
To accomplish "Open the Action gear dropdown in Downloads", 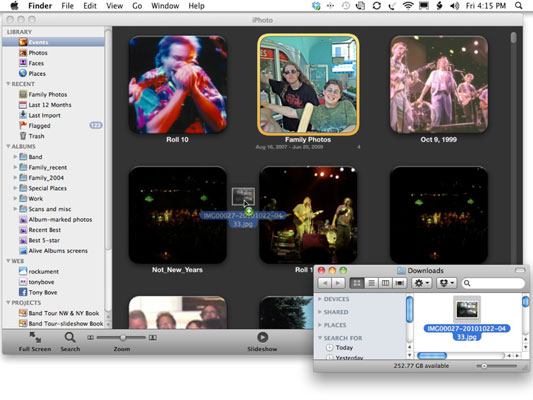I will (422, 283).
